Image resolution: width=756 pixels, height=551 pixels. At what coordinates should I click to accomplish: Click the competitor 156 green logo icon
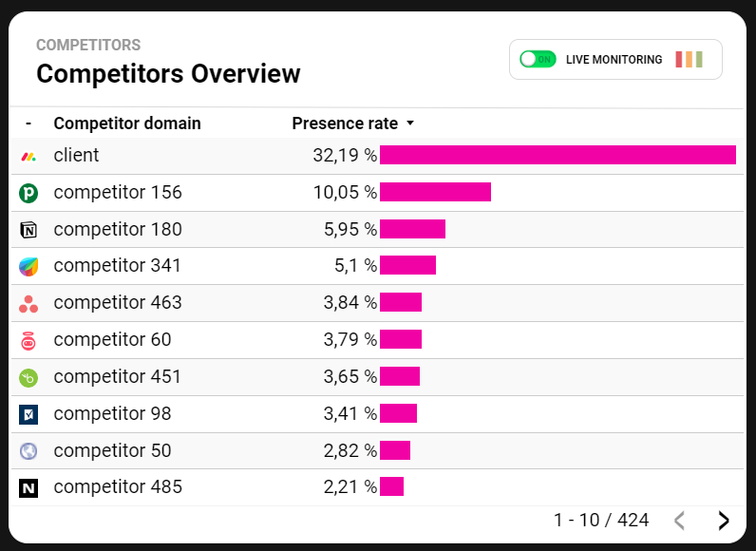point(28,193)
